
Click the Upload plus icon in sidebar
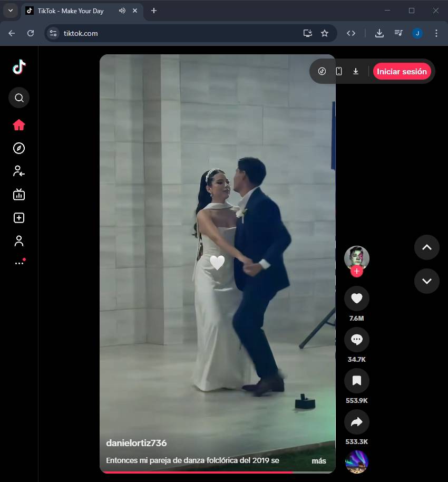click(19, 218)
